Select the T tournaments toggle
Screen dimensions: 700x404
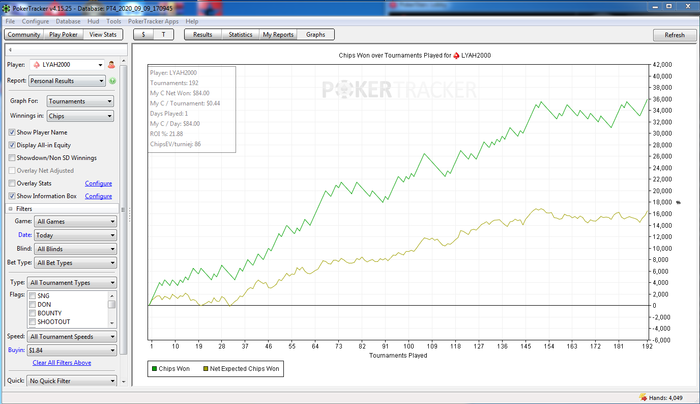[x=163, y=34]
